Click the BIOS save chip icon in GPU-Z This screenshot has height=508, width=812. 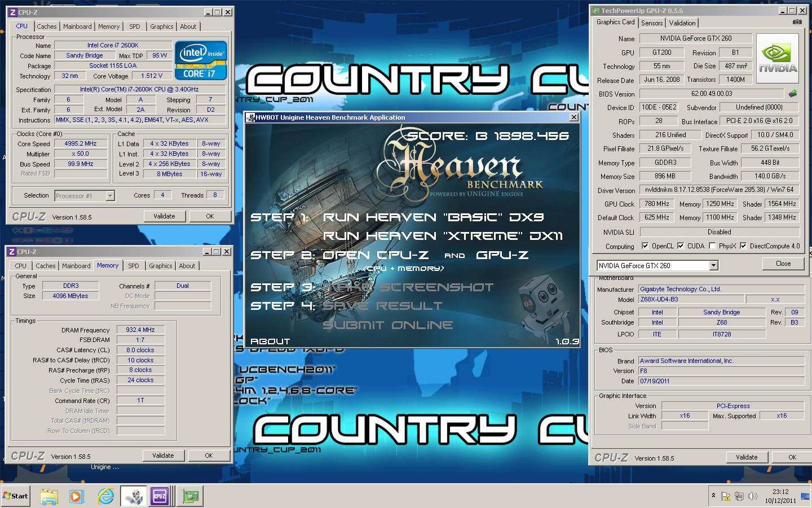tap(793, 94)
